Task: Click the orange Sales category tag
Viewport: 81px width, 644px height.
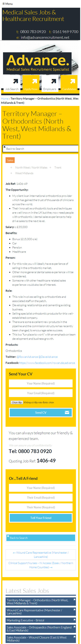Action: (10, 160)
